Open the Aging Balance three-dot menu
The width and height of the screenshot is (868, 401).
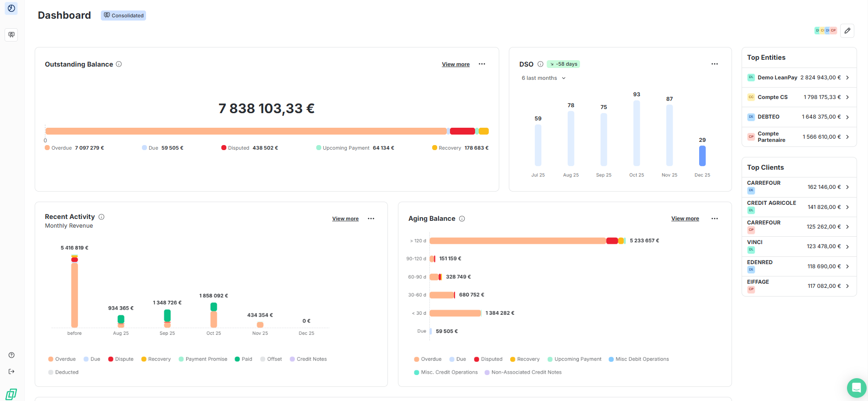click(715, 219)
